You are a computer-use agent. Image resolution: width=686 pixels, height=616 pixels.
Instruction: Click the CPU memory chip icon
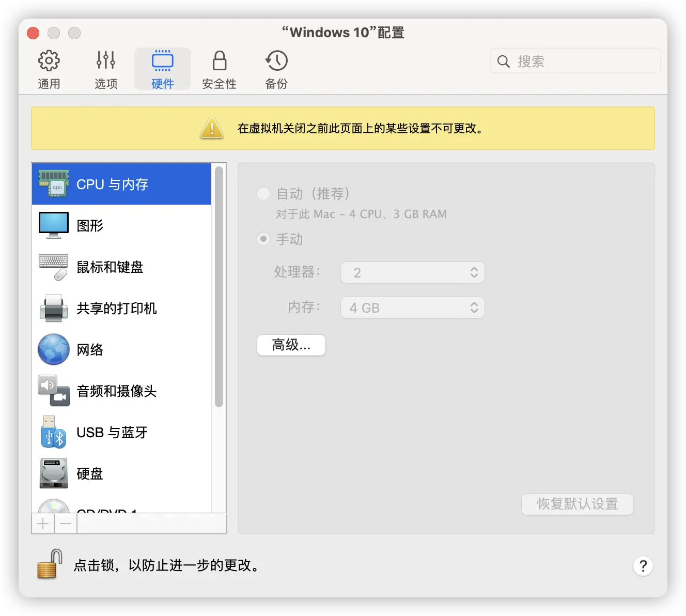54,184
